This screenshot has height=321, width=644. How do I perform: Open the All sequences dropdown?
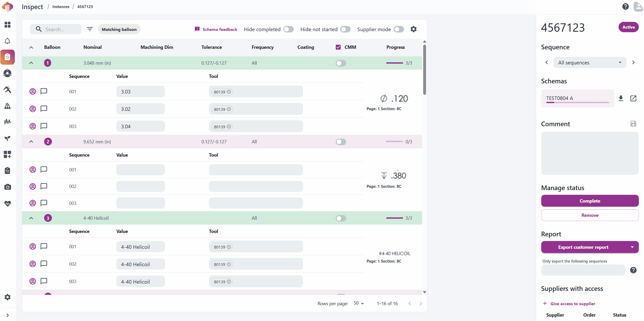[x=590, y=63]
